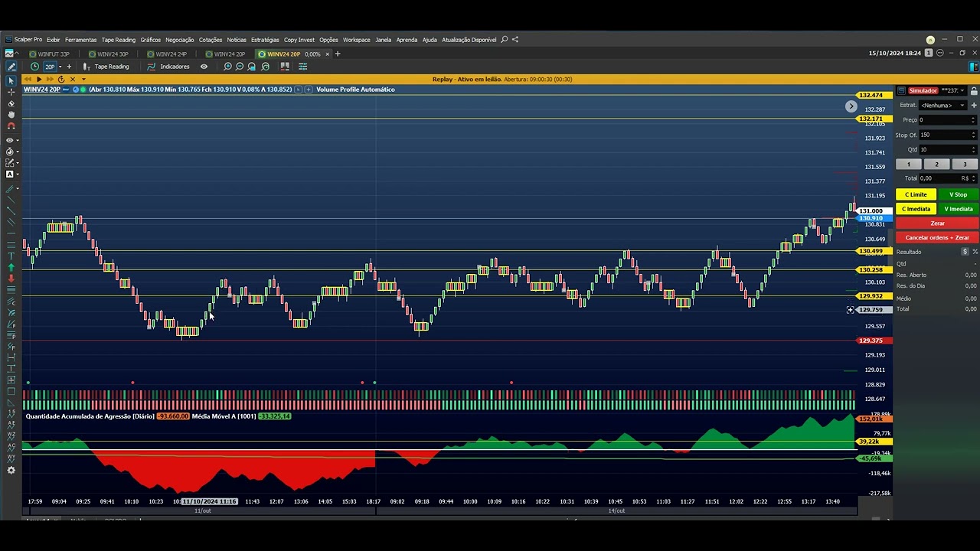Rewind the replay

(28, 79)
